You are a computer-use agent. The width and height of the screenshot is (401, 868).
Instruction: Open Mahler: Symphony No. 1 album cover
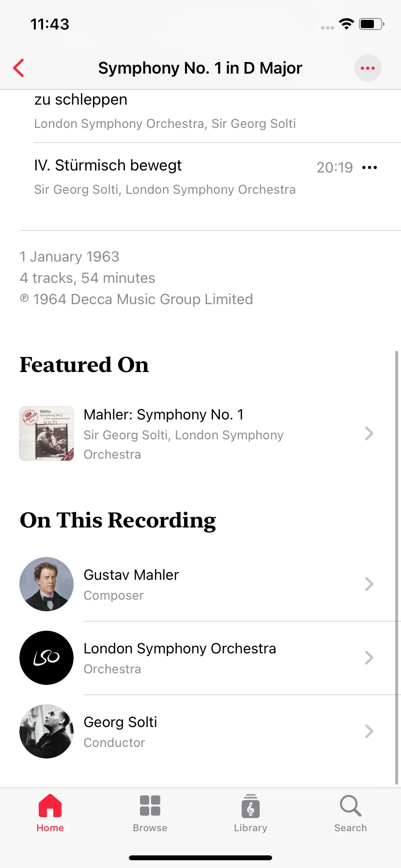(x=46, y=434)
